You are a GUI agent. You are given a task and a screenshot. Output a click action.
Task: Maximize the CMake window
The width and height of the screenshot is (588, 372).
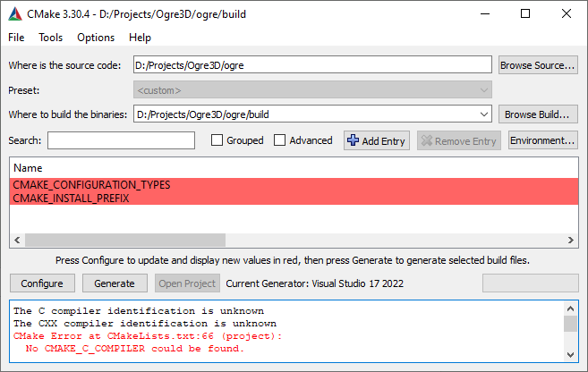click(525, 14)
